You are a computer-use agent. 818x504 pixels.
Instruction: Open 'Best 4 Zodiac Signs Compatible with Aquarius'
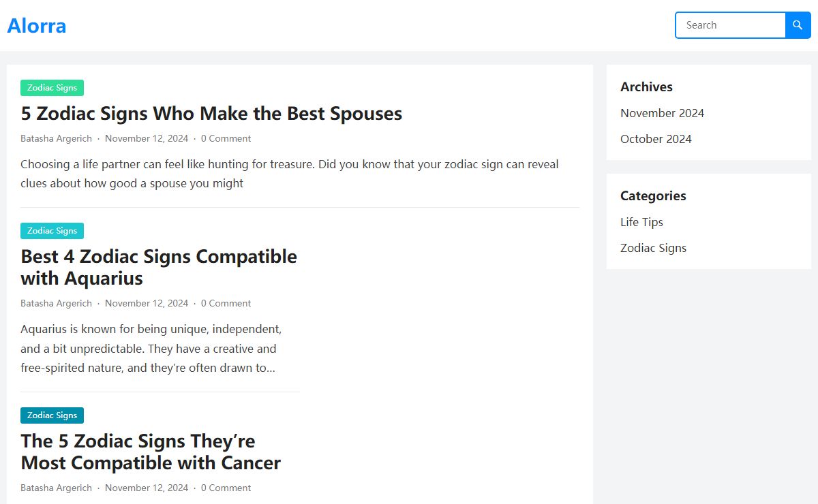click(x=159, y=267)
